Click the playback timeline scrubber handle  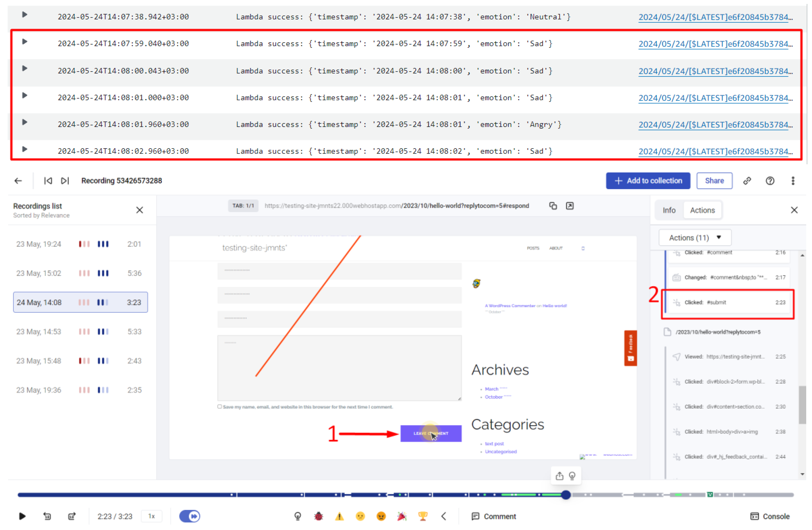pos(566,495)
